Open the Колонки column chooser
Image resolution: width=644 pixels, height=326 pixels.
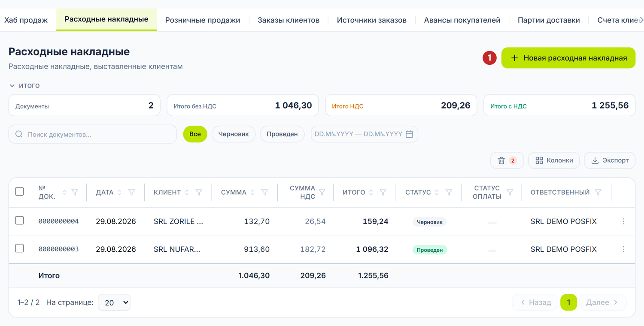554,160
